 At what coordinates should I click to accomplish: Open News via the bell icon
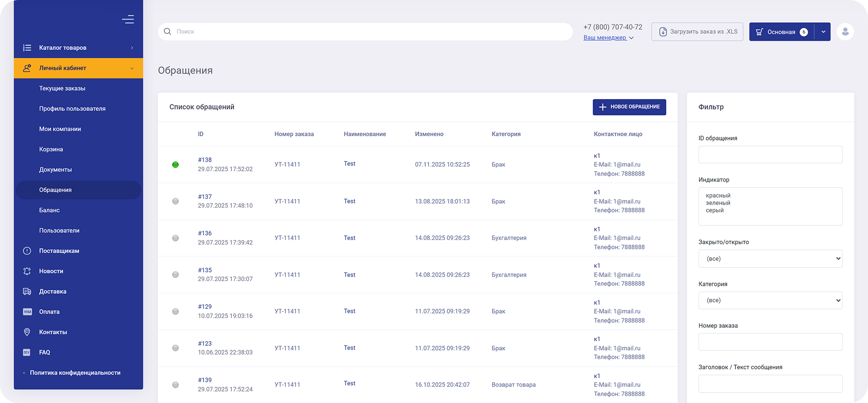[27, 271]
